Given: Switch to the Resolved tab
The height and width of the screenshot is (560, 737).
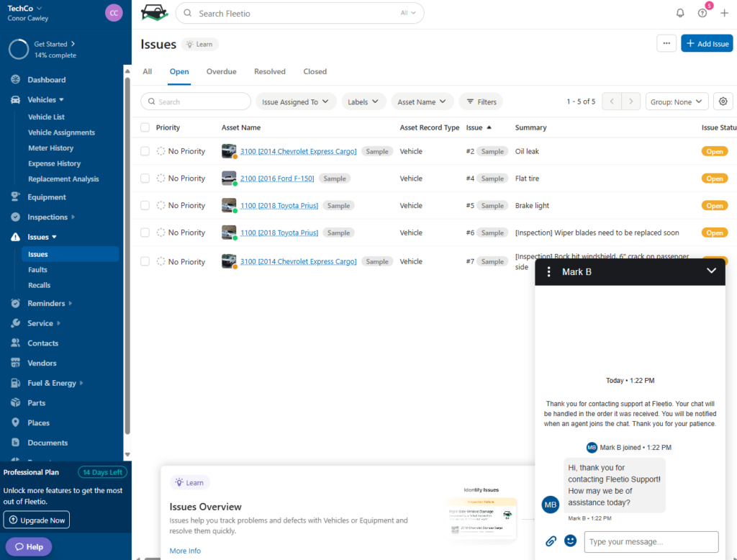Looking at the screenshot, I should pos(269,71).
